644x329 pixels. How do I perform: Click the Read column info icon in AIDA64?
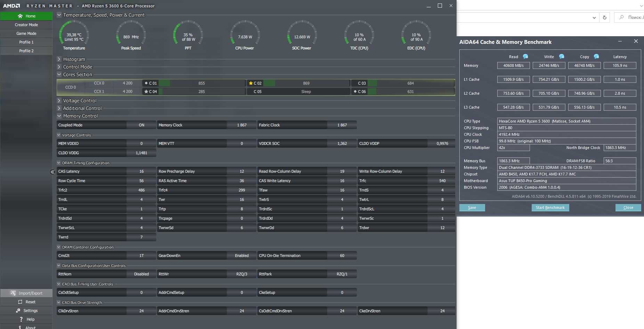pyautogui.click(x=525, y=56)
